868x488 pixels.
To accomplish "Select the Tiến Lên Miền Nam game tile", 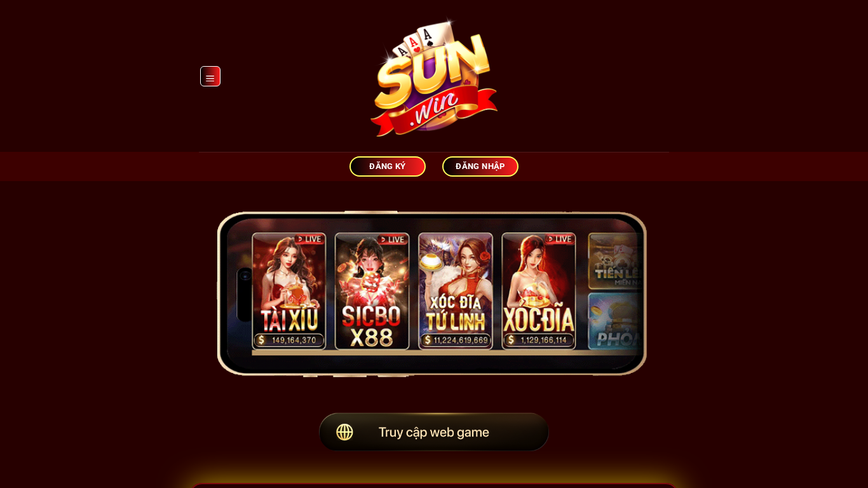I will (x=615, y=261).
